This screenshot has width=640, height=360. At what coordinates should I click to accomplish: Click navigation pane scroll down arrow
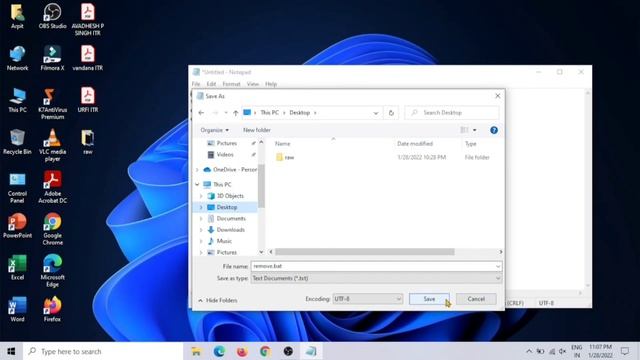point(261,252)
